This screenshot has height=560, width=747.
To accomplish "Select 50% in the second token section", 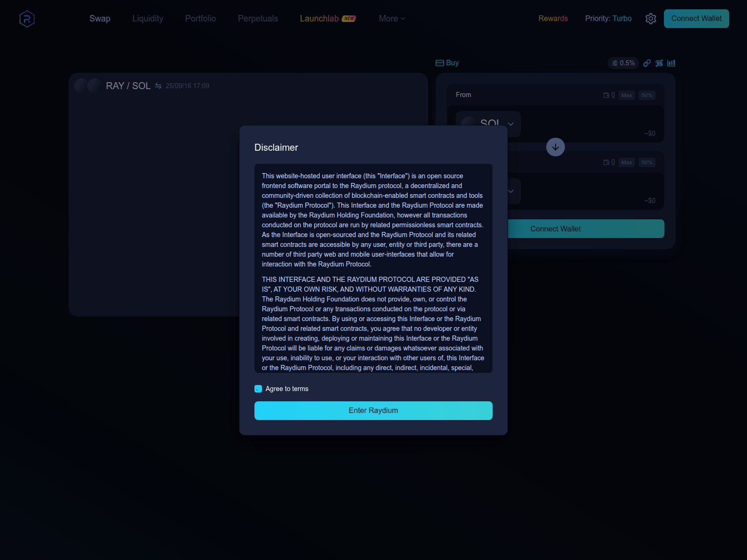I will click(647, 162).
